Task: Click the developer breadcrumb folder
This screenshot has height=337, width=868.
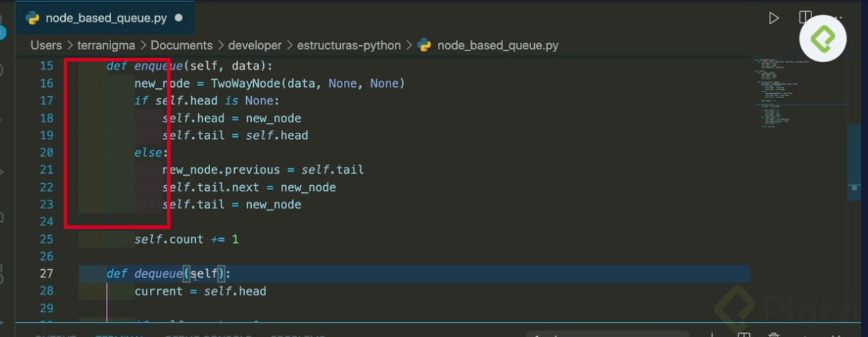Action: tap(254, 45)
